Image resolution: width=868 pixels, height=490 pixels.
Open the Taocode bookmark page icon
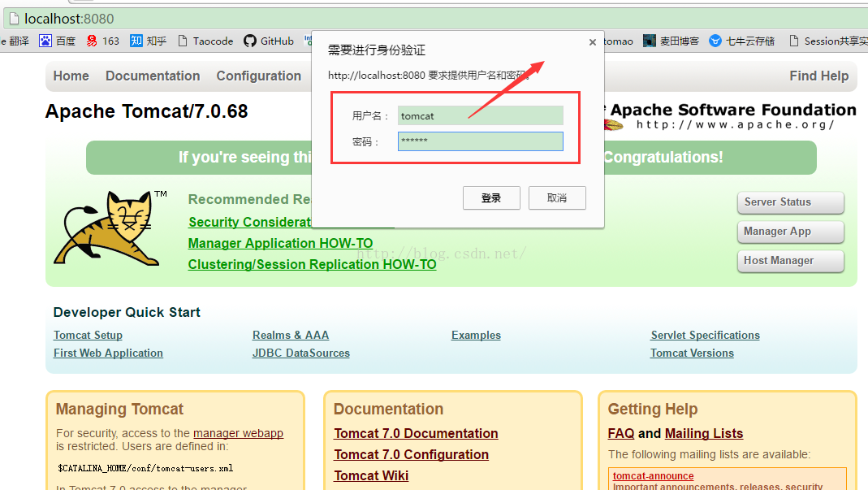click(x=182, y=41)
